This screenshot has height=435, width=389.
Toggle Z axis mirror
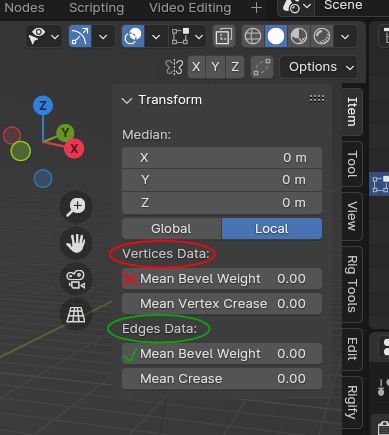[x=235, y=67]
